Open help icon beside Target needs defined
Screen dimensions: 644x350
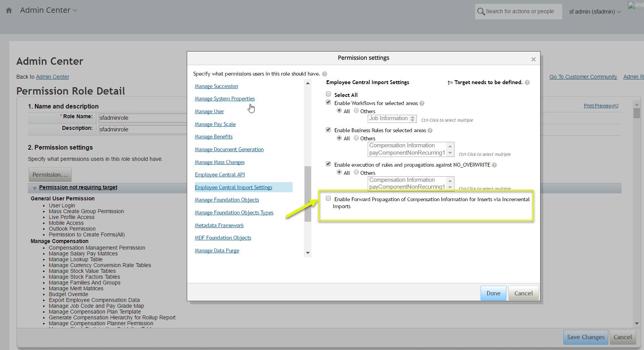527,83
